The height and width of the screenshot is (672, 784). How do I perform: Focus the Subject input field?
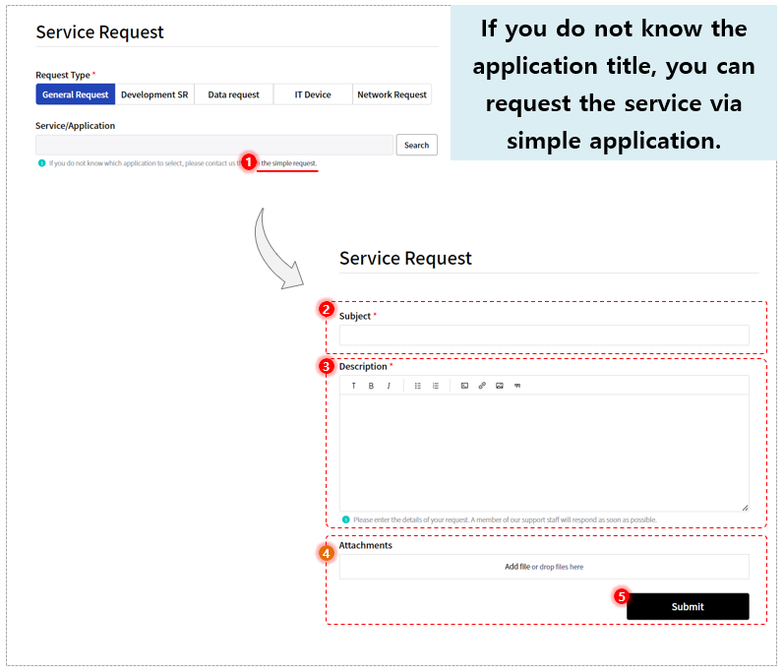coord(544,335)
